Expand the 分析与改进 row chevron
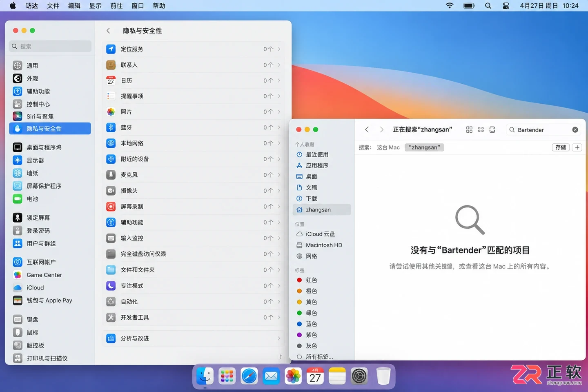Viewport: 588px width, 392px height. (279, 339)
